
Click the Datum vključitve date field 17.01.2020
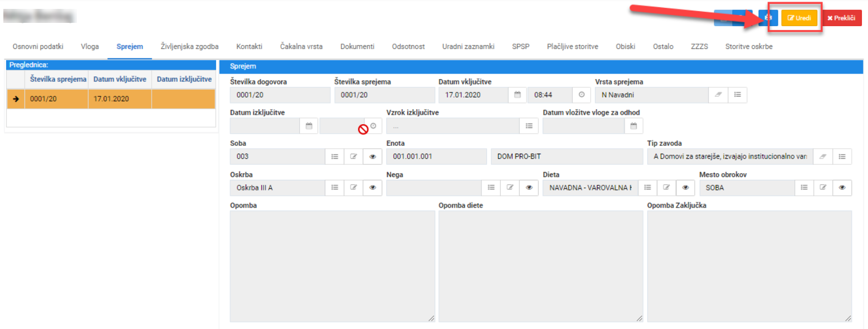474,95
